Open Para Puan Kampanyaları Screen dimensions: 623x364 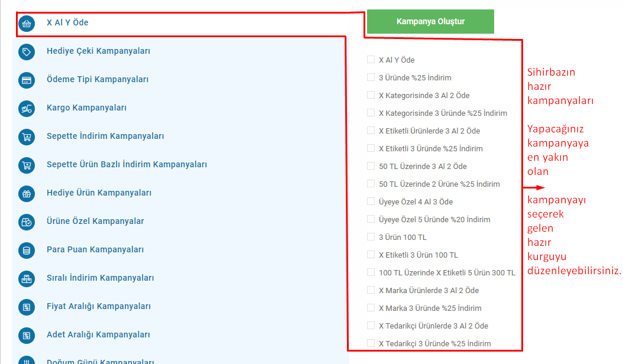point(95,249)
